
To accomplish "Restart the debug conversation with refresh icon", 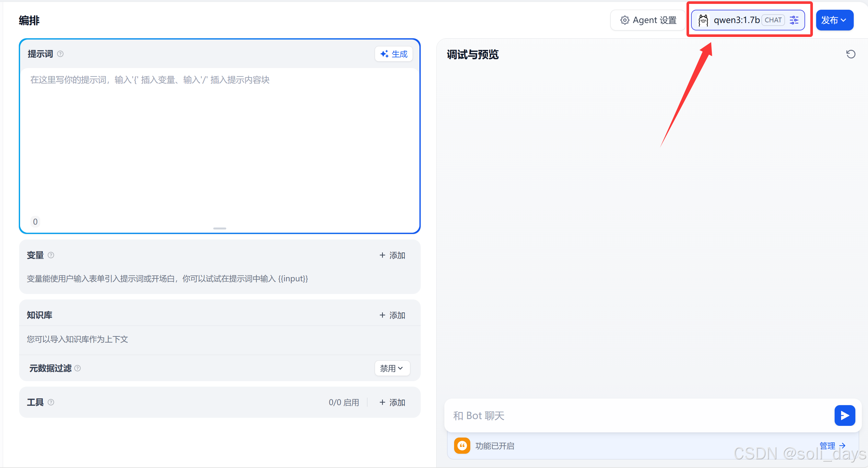I will [x=850, y=54].
